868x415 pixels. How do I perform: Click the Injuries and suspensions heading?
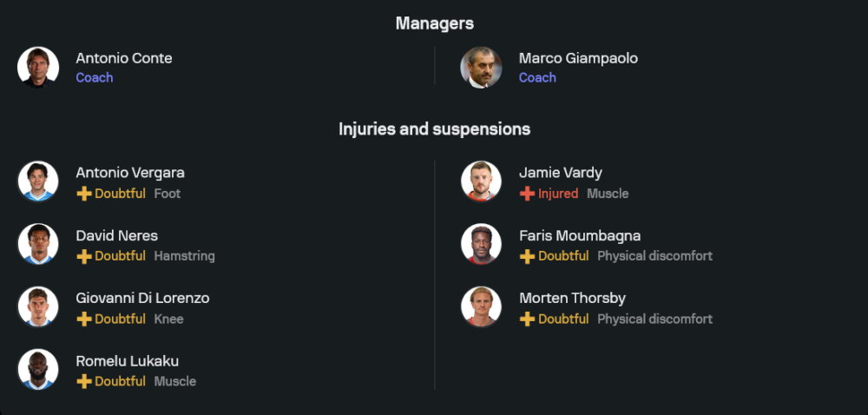tap(434, 129)
